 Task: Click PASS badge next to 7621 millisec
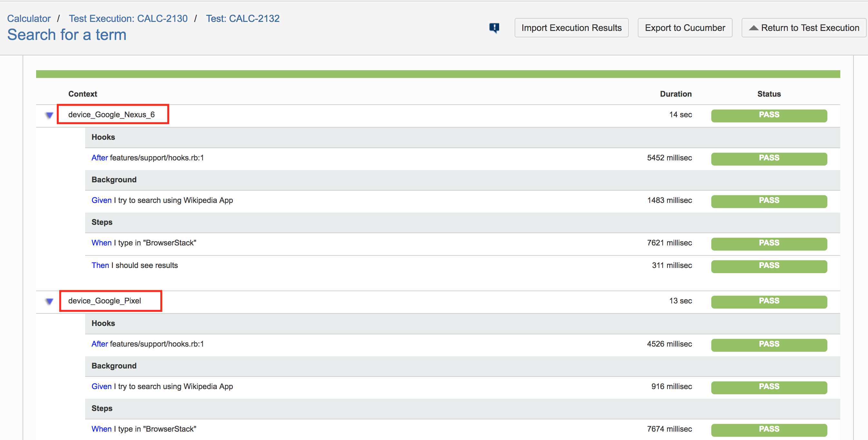coord(769,244)
